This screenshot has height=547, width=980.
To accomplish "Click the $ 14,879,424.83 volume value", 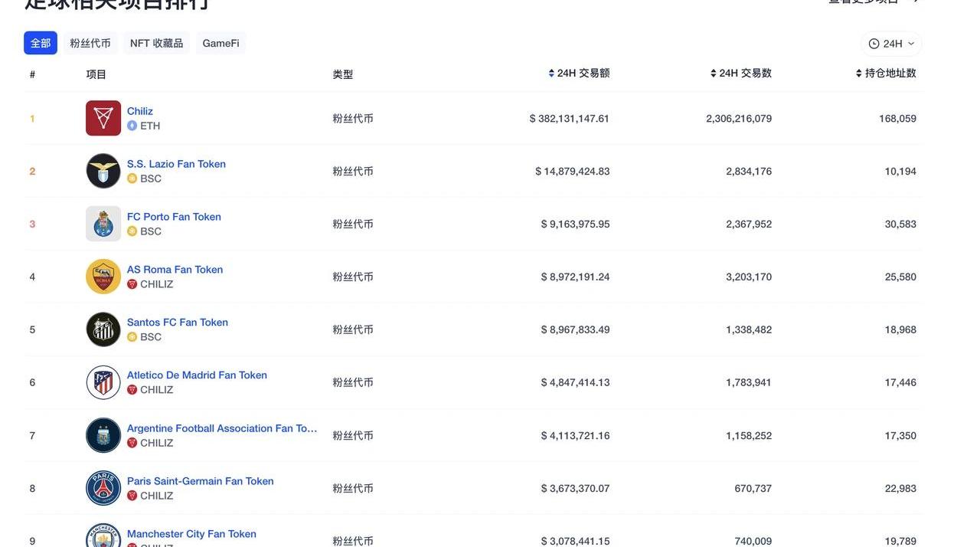I will pos(573,172).
